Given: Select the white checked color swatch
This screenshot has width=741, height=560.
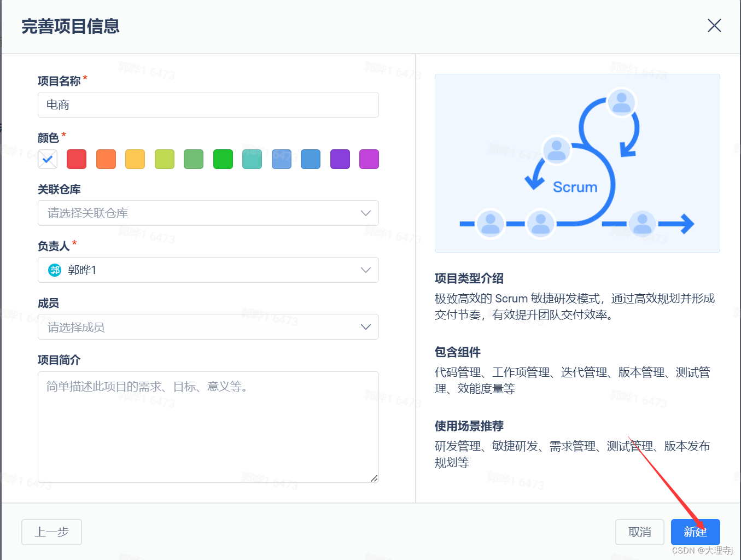Looking at the screenshot, I should [48, 159].
